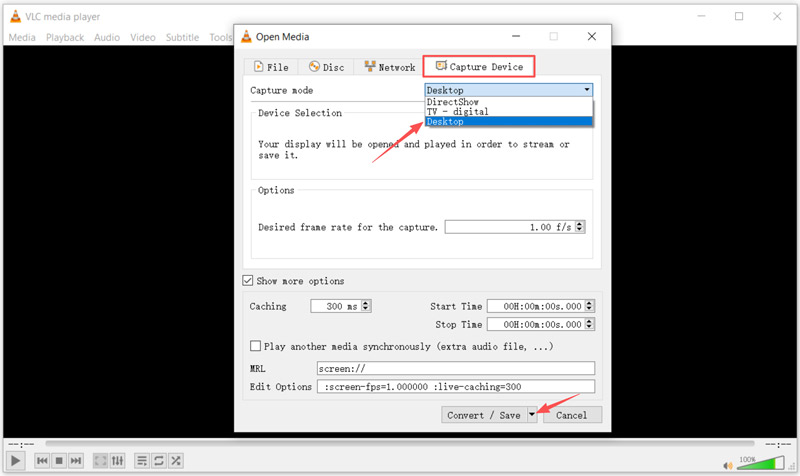Image resolution: width=800 pixels, height=476 pixels.
Task: Minimize the Open Media dialog
Action: [516, 37]
